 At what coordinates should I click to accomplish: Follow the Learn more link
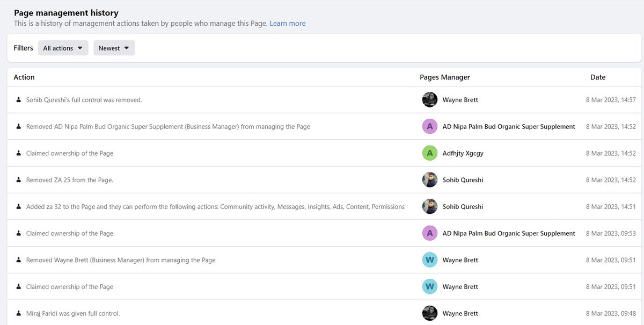(x=288, y=24)
